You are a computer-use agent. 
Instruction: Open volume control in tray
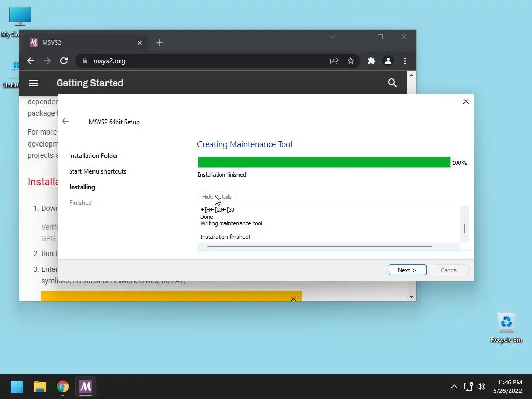(x=481, y=387)
